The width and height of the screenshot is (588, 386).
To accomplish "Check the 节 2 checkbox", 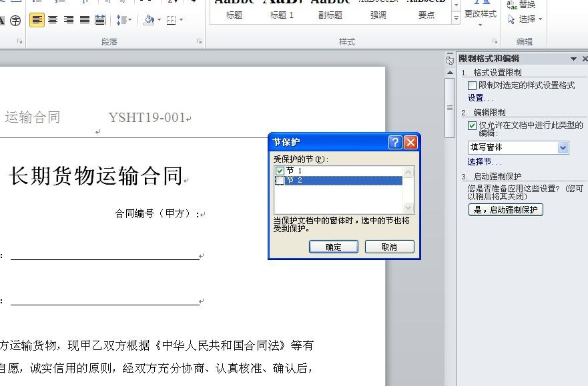I will (280, 181).
